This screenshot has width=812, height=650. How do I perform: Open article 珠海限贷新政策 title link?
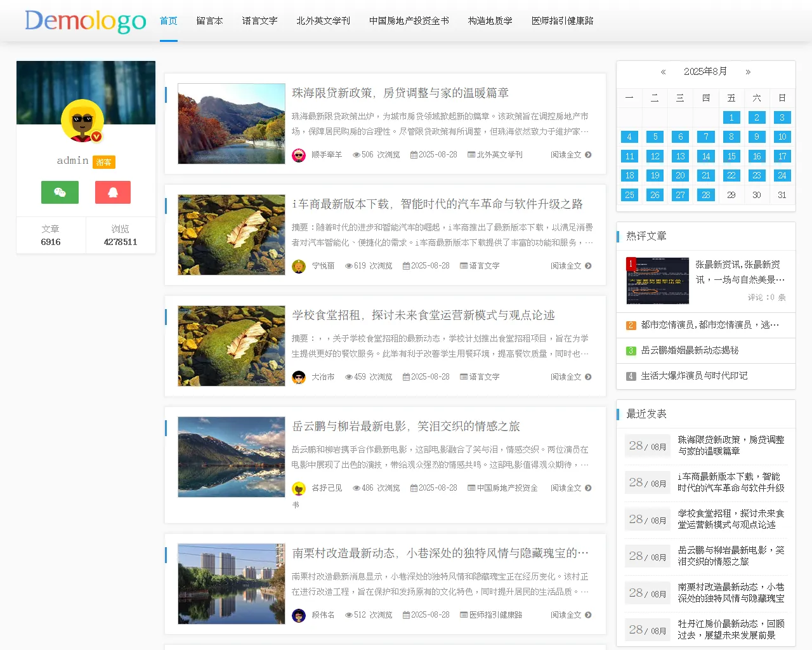[x=400, y=93]
